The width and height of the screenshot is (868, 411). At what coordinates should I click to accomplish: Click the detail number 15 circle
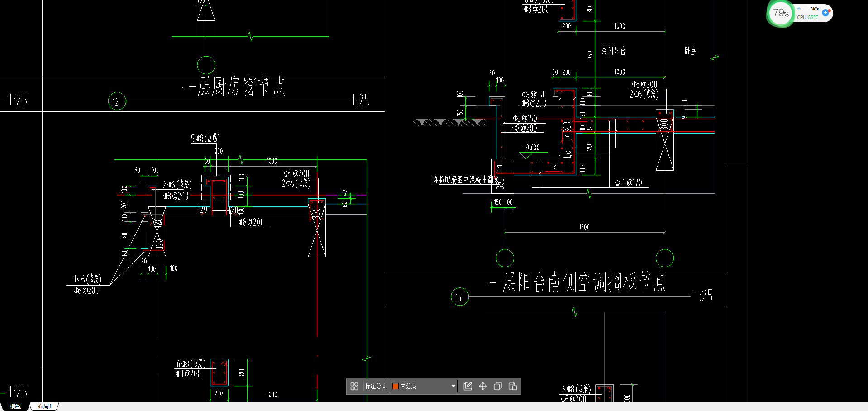pos(459,297)
